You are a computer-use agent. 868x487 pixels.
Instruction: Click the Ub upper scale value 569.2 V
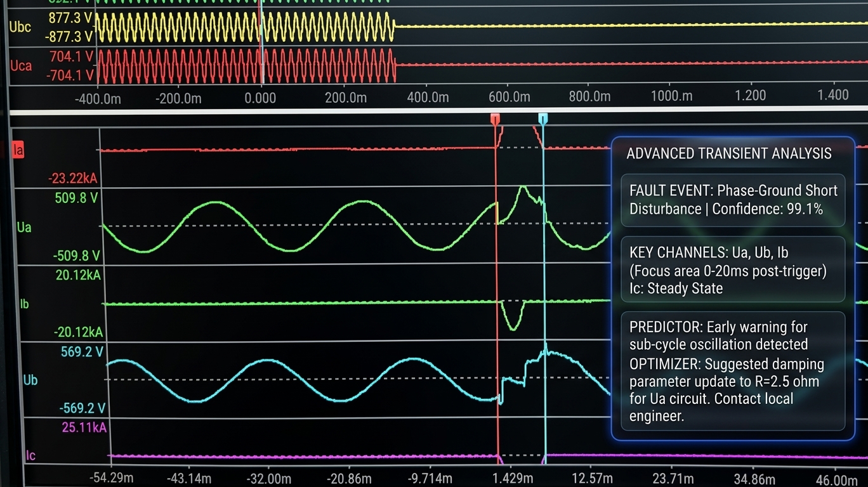click(82, 352)
